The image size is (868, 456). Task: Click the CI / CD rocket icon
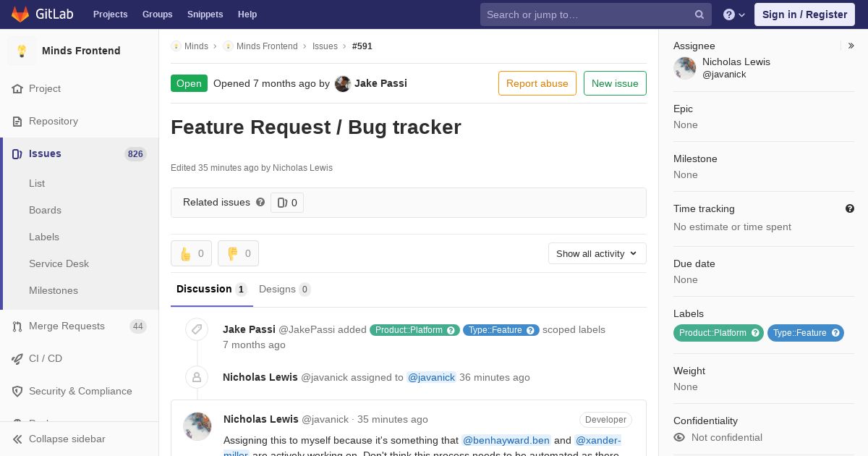coord(17,359)
